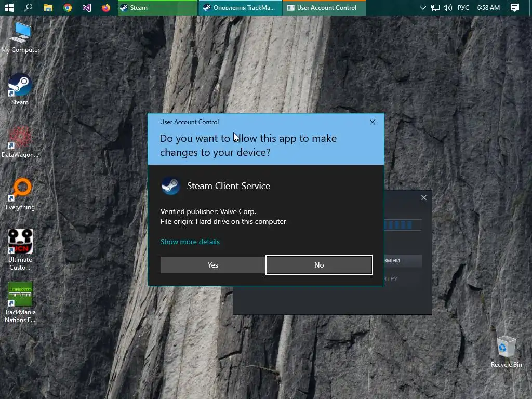
Task: Select My Computer desktop icon
Action: 20,37
